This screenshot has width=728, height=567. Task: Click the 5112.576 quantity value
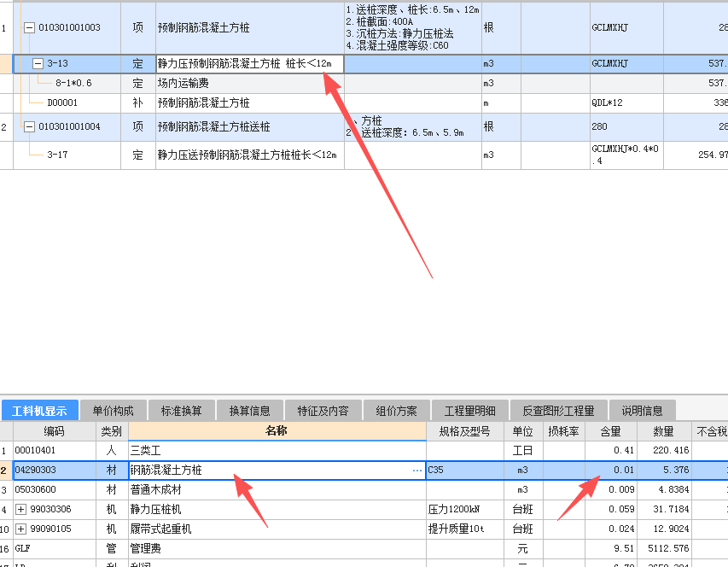click(668, 548)
